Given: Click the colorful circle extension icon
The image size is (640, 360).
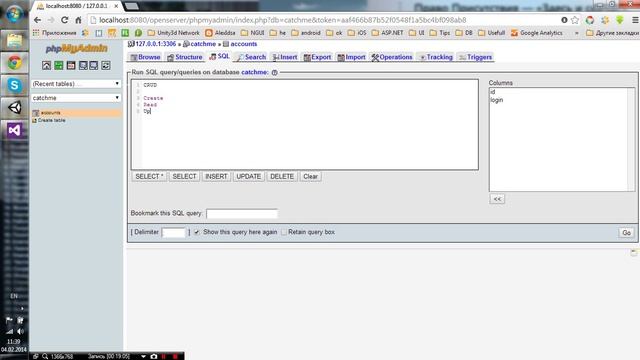Looking at the screenshot, I should [590, 20].
